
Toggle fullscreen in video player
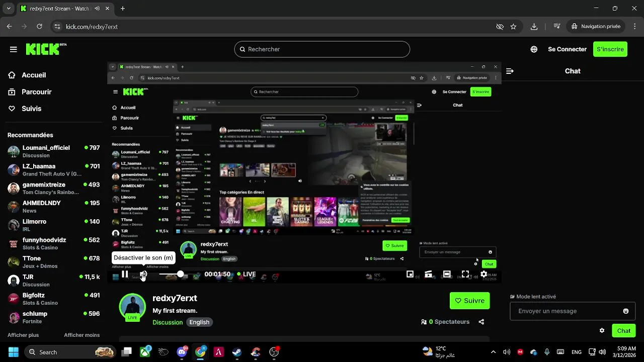pyautogui.click(x=465, y=274)
